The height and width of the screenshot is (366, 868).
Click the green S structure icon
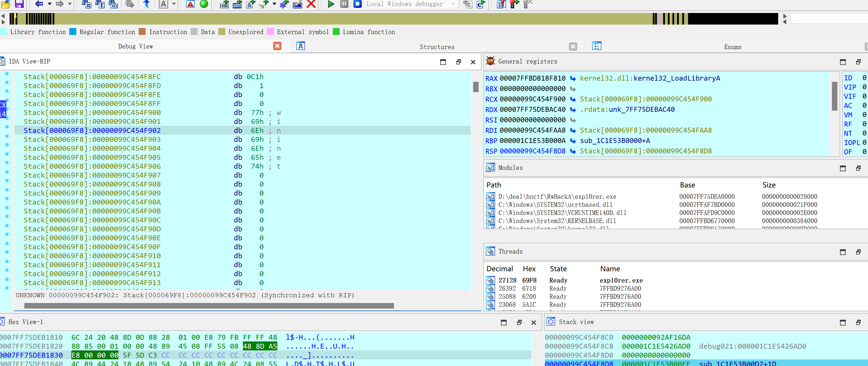(264, 4)
